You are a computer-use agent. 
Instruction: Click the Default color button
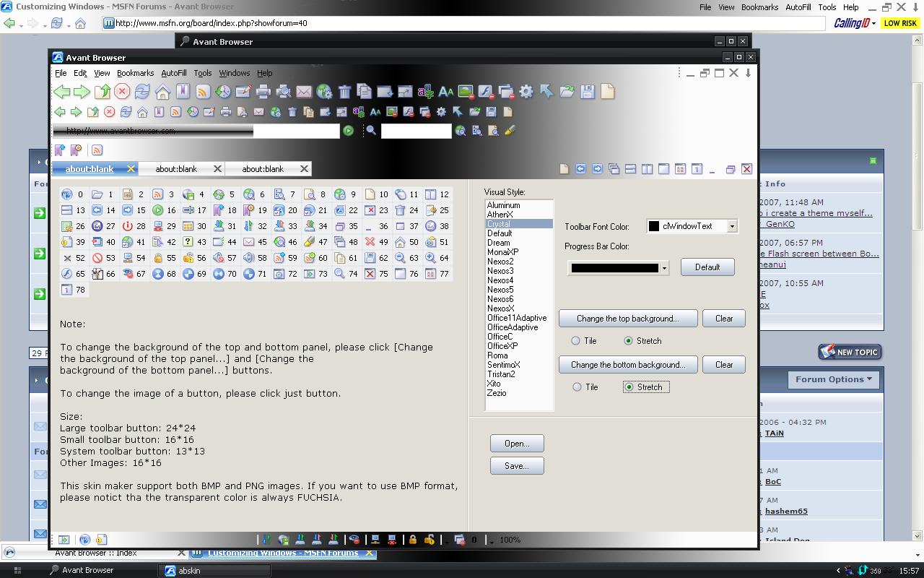(x=707, y=267)
